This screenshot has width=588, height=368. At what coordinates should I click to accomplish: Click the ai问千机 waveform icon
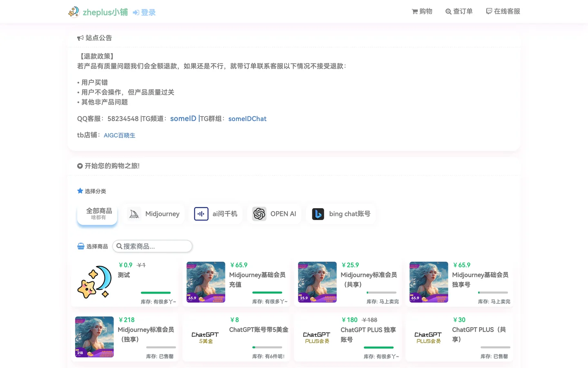click(x=201, y=214)
